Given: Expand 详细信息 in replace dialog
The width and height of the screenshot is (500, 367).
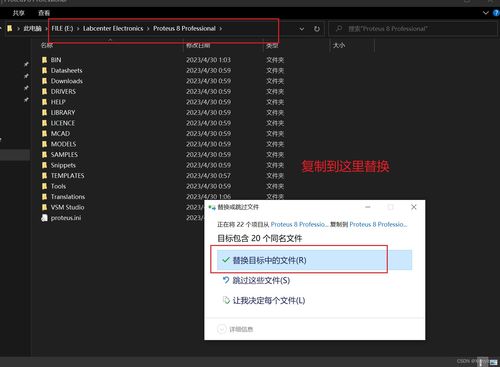Looking at the screenshot, I should [x=235, y=329].
